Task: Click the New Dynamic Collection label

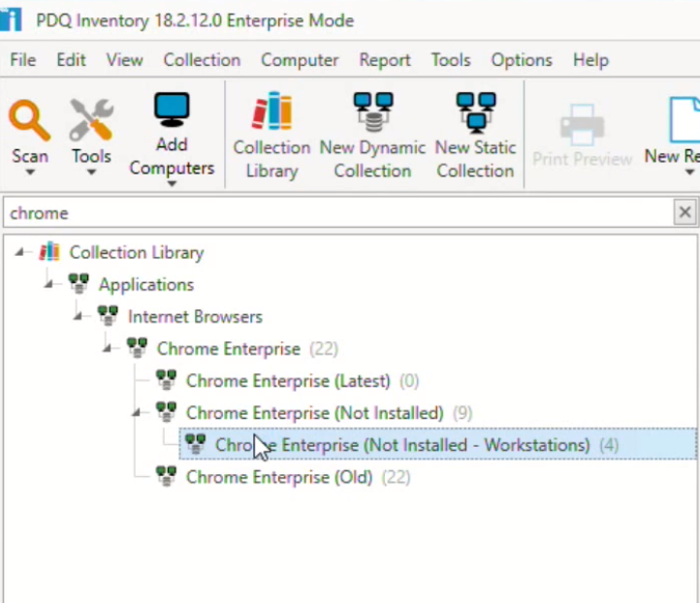Action: tap(372, 159)
